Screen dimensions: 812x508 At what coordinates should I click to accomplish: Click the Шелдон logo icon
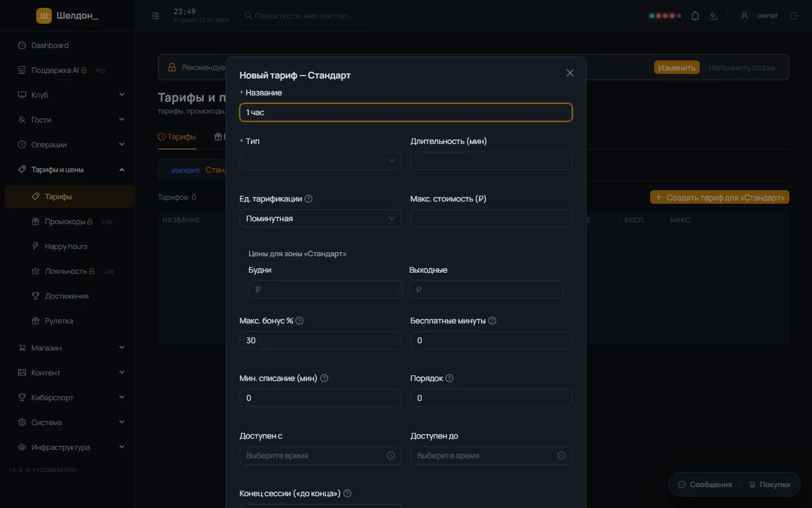pyautogui.click(x=44, y=16)
